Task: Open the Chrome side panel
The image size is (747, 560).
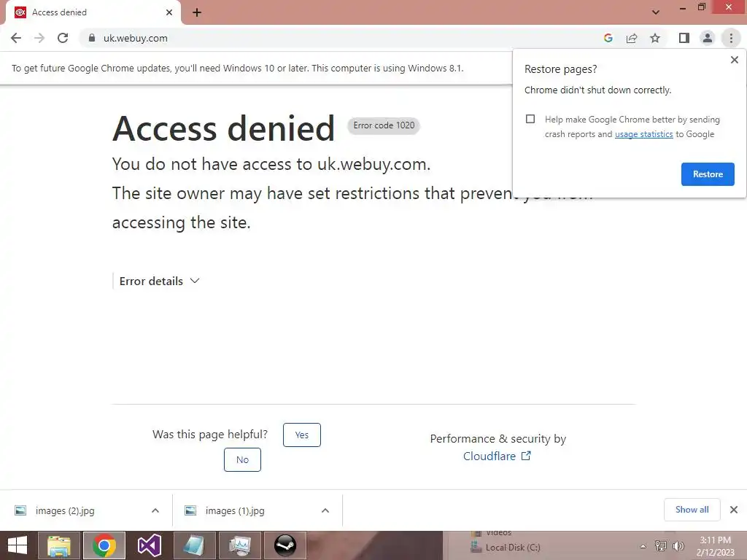Action: click(684, 38)
